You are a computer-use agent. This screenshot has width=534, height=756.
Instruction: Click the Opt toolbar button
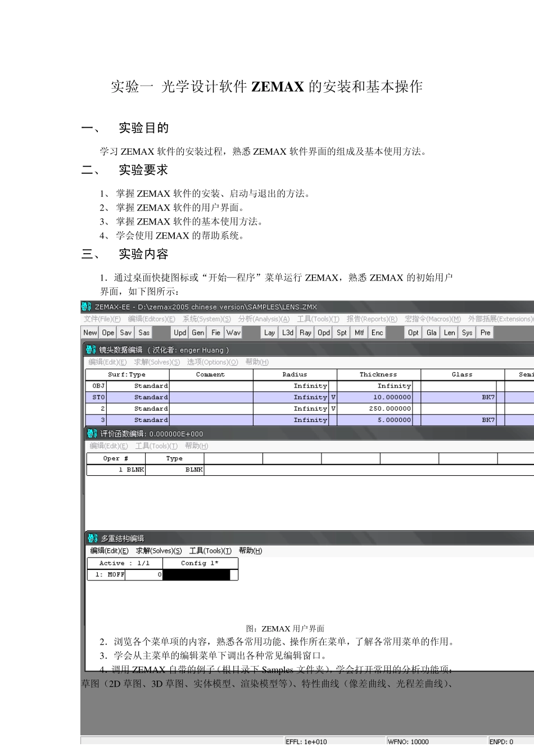[413, 333]
